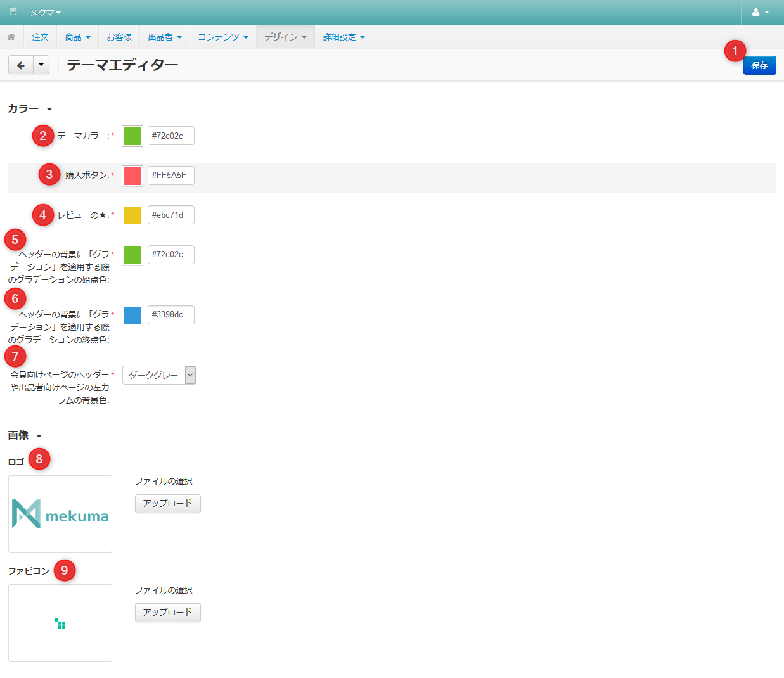784x678 pixels.
Task: Click アップロード button for the logo
Action: click(x=167, y=503)
